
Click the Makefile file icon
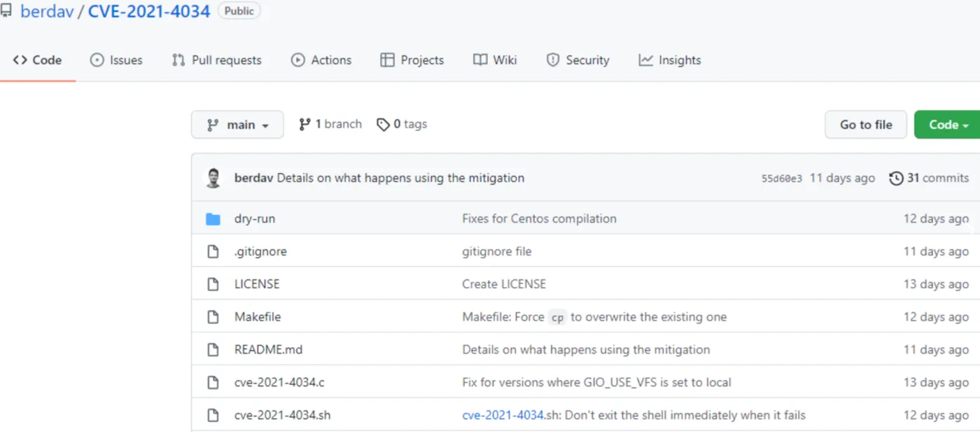pyautogui.click(x=213, y=317)
